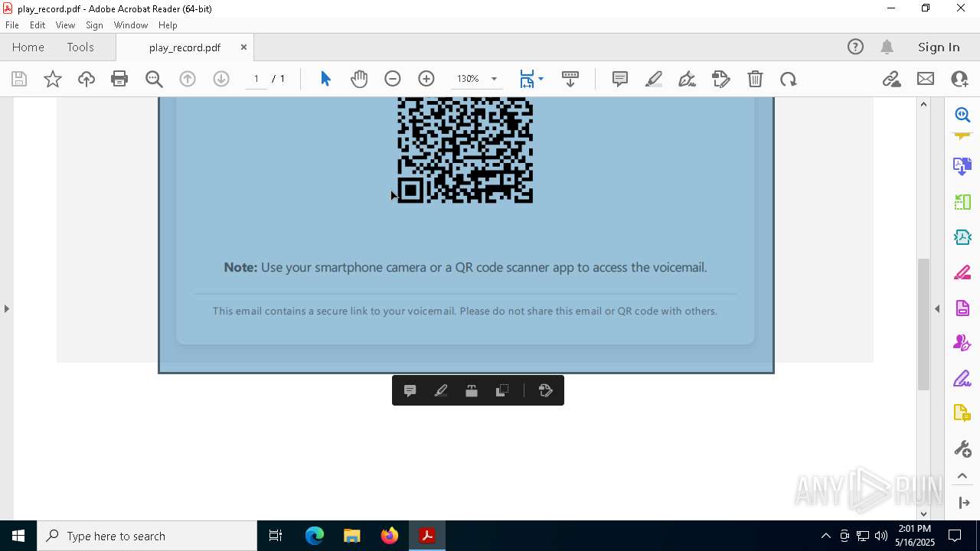The height and width of the screenshot is (551, 980).
Task: Zoom in with the plus button
Action: click(426, 79)
